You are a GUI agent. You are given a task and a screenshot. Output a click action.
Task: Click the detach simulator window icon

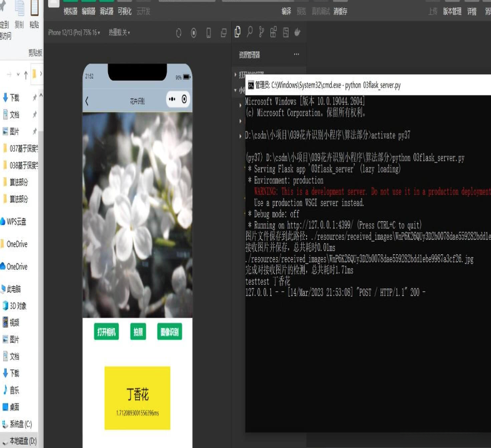click(224, 32)
